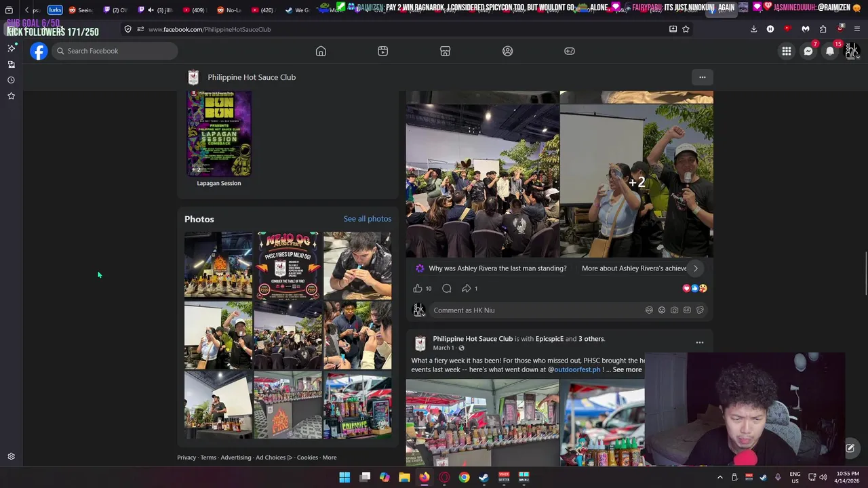This screenshot has height=488, width=868.
Task: Switch to the Seeing Reddit tab
Action: tap(81, 10)
